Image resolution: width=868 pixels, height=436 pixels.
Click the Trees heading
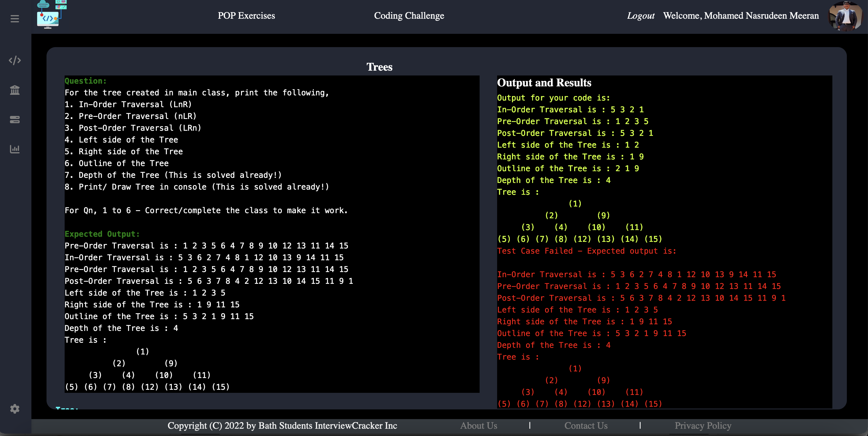pyautogui.click(x=379, y=67)
